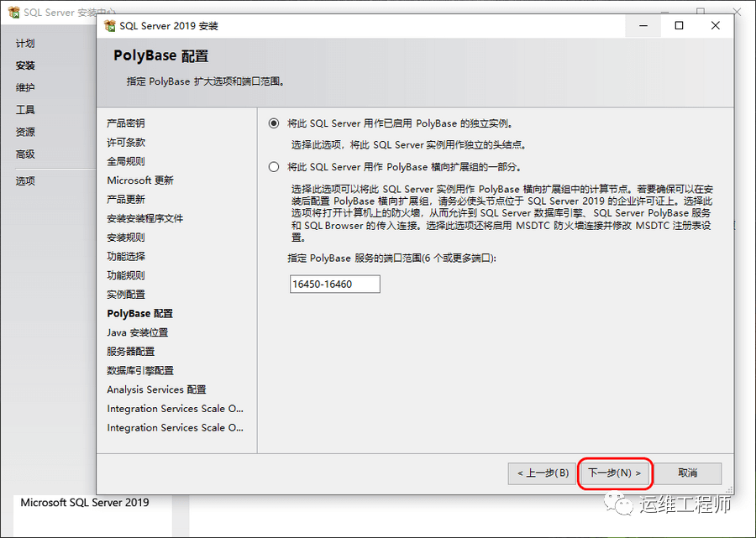This screenshot has width=756, height=538.
Task: Open 计划 in the 安装中心 sidebar
Action: point(25,44)
